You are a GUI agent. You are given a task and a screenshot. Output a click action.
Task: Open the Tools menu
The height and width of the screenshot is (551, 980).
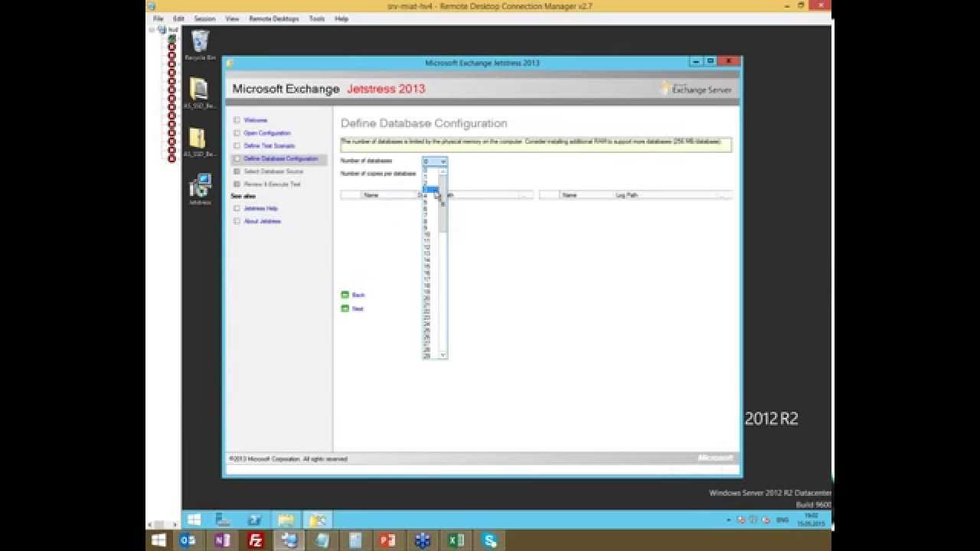click(316, 18)
